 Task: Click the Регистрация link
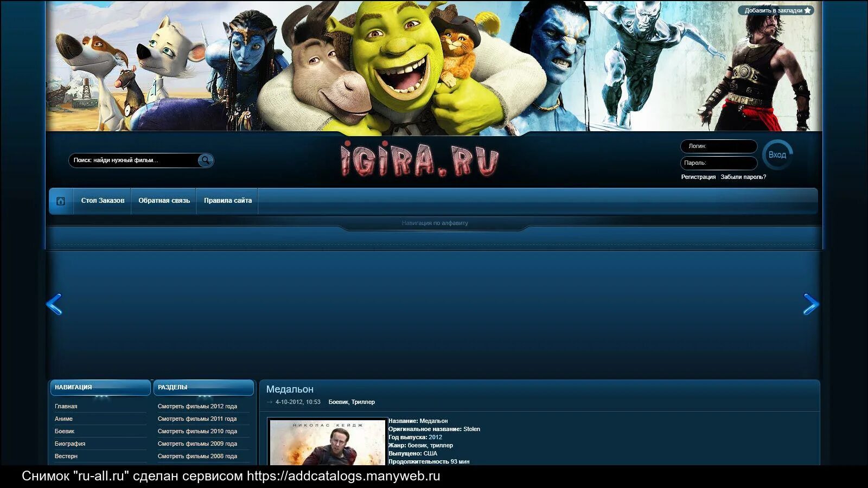click(698, 177)
